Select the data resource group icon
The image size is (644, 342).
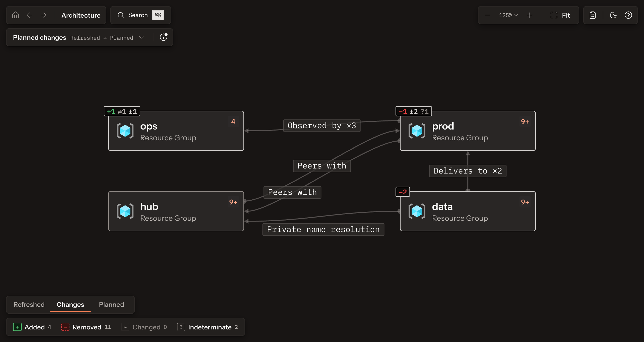[417, 211]
